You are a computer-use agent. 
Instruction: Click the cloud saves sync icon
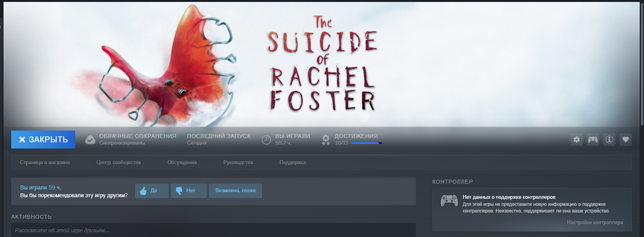(90, 140)
